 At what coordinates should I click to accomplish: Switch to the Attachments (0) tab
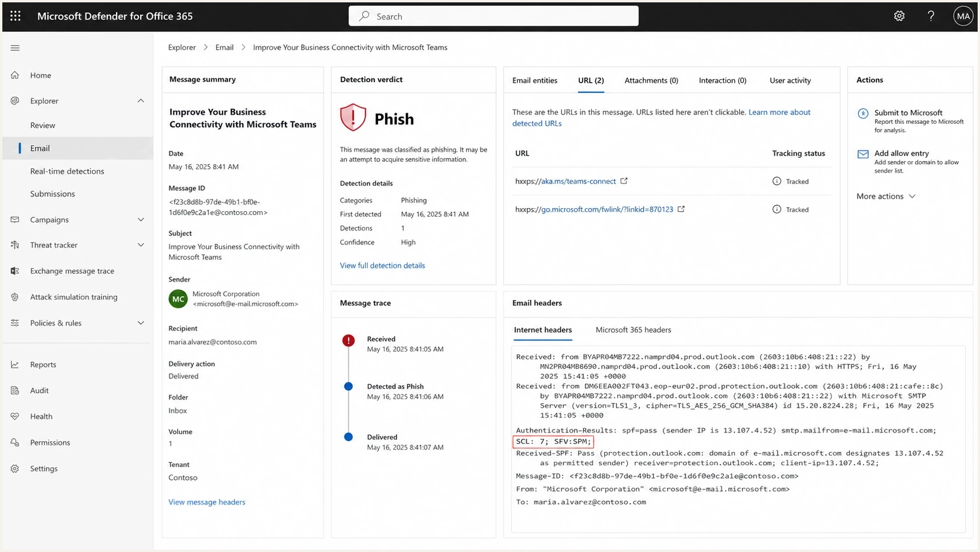[x=651, y=80]
